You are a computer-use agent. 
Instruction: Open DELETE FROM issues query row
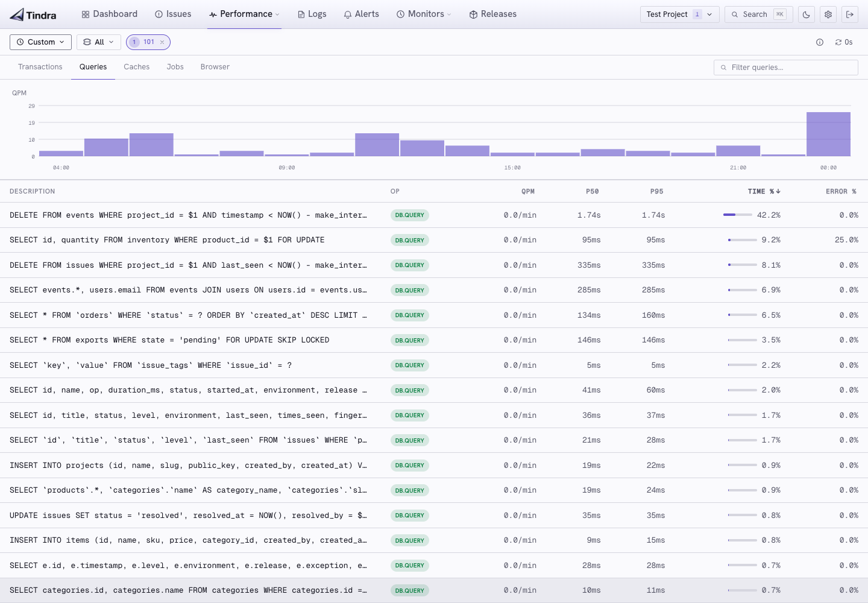pos(434,265)
